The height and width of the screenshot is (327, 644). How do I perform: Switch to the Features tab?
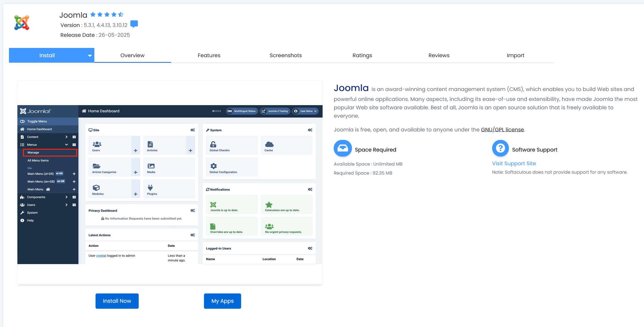(209, 55)
